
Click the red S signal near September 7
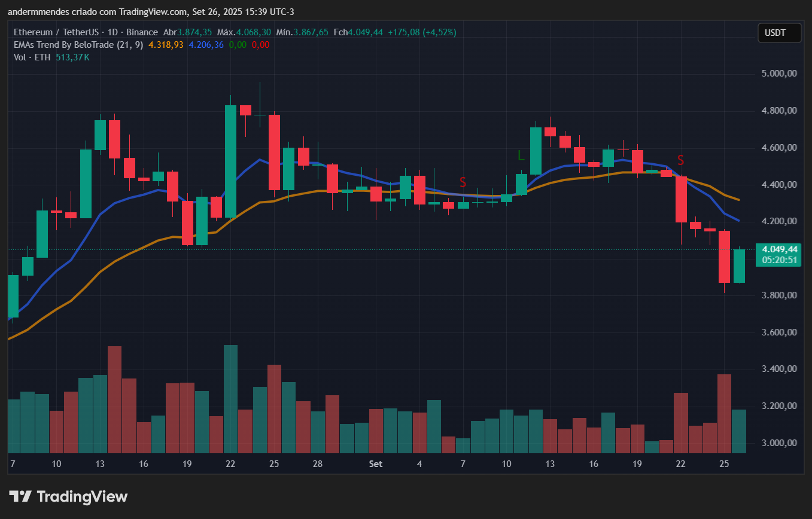(463, 182)
